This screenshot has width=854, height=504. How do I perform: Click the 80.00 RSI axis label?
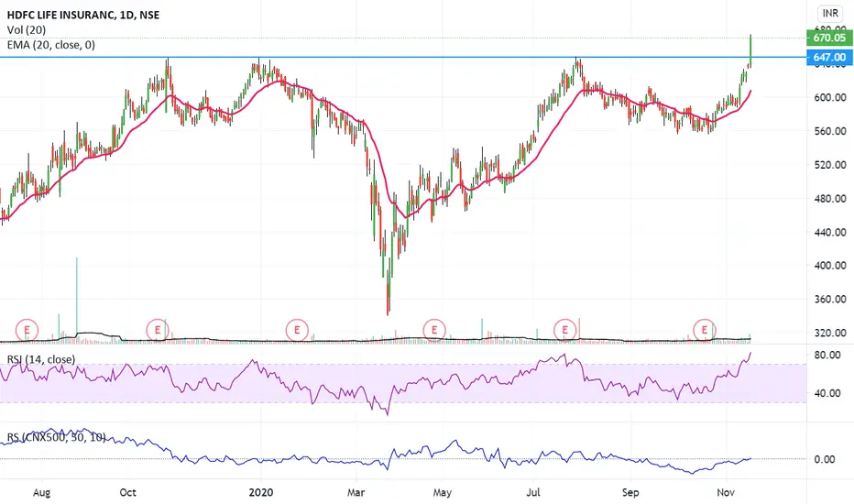tap(827, 355)
